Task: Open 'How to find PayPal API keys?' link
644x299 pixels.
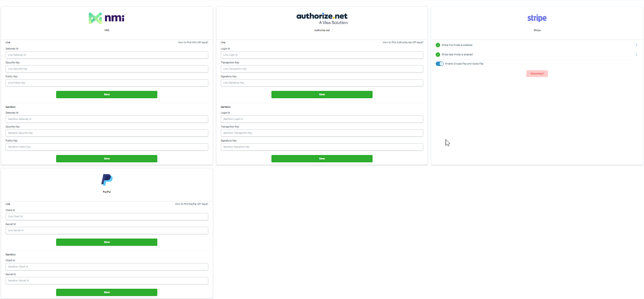Action: (191, 204)
